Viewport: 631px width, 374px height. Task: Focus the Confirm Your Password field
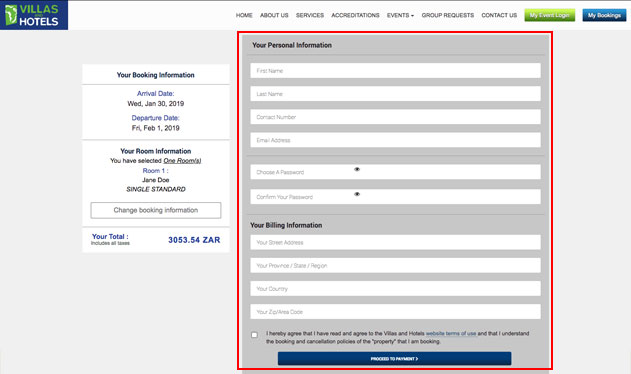tap(395, 197)
